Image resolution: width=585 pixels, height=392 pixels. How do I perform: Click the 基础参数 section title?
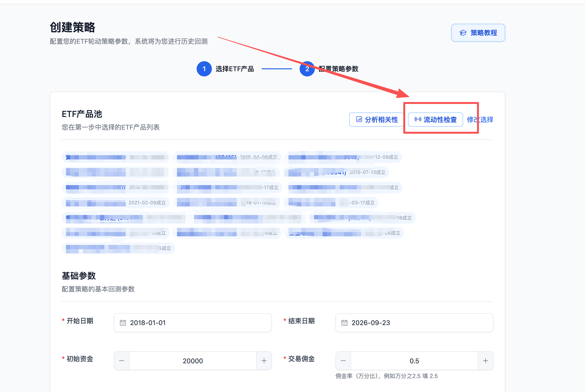tap(79, 276)
